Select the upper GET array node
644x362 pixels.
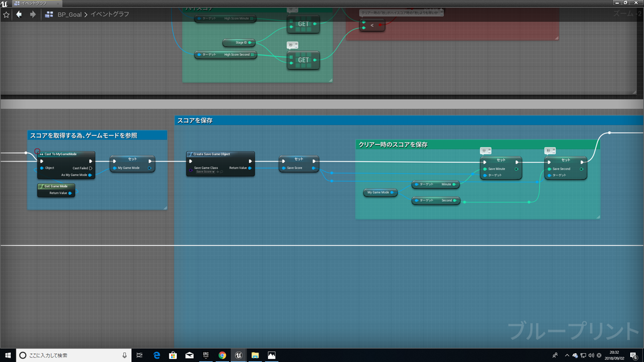pos(303,24)
